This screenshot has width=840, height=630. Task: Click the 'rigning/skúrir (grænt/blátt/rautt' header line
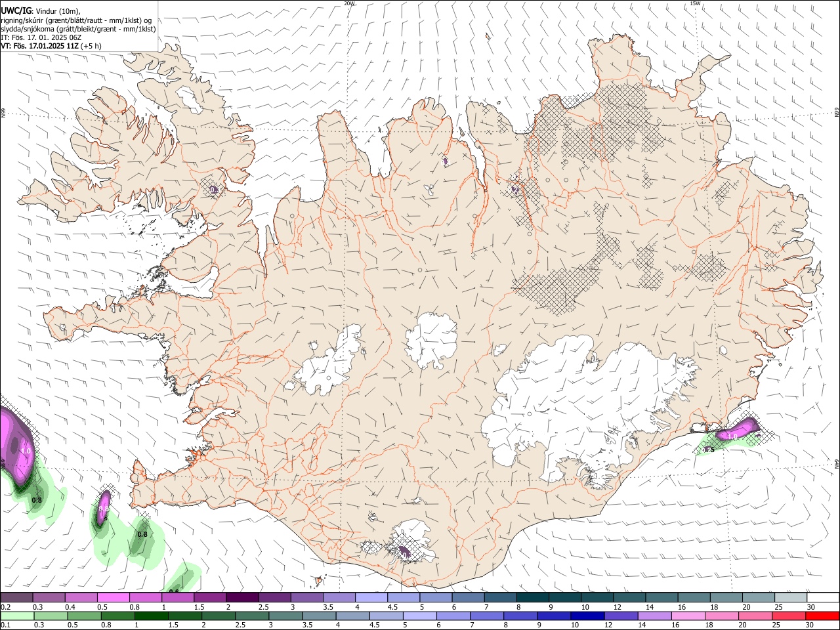coord(76,20)
